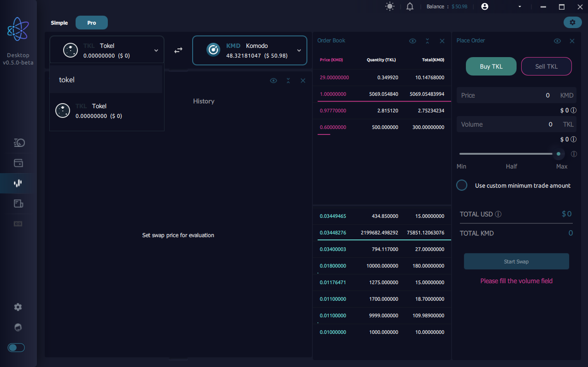Enable Use custom minimum trade amount
The image size is (588, 367).
click(462, 185)
